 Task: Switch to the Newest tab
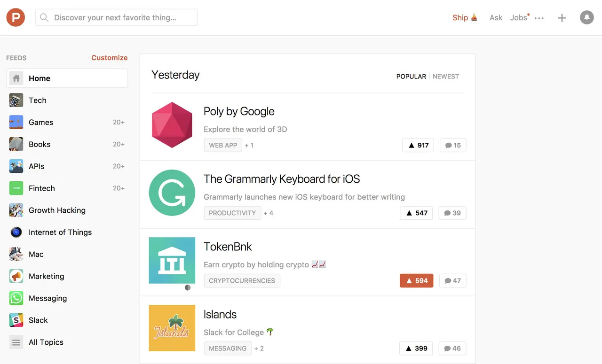pyautogui.click(x=445, y=77)
